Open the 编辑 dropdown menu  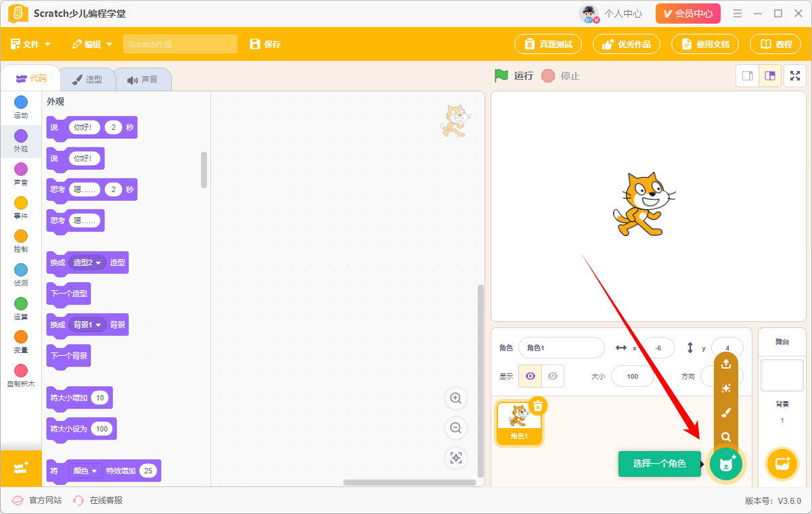pos(92,44)
